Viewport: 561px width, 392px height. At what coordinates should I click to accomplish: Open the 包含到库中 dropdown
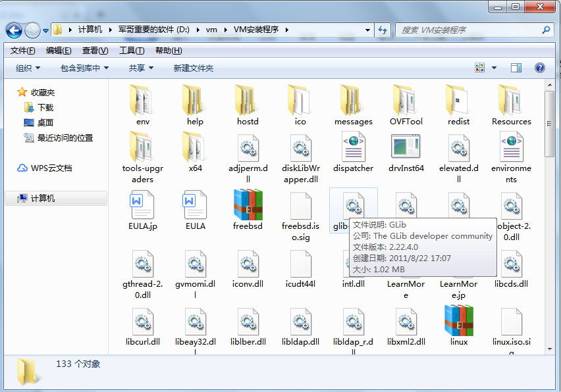pyautogui.click(x=84, y=68)
